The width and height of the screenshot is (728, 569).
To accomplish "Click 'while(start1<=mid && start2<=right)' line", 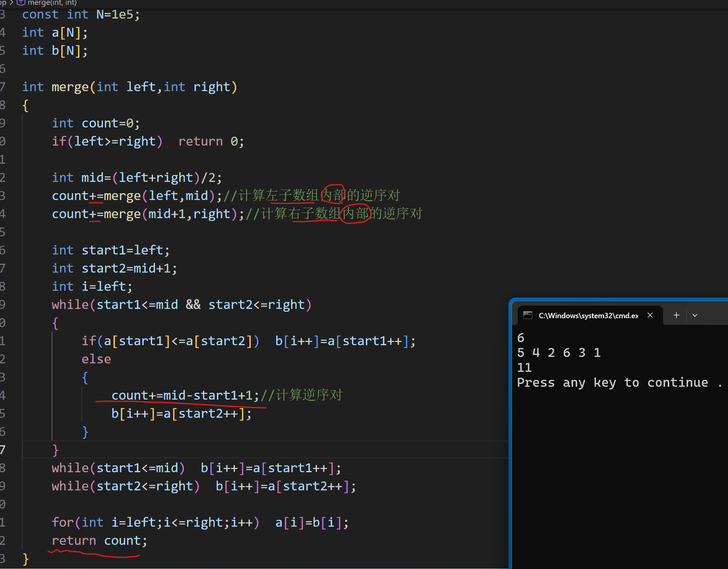I will point(182,305).
